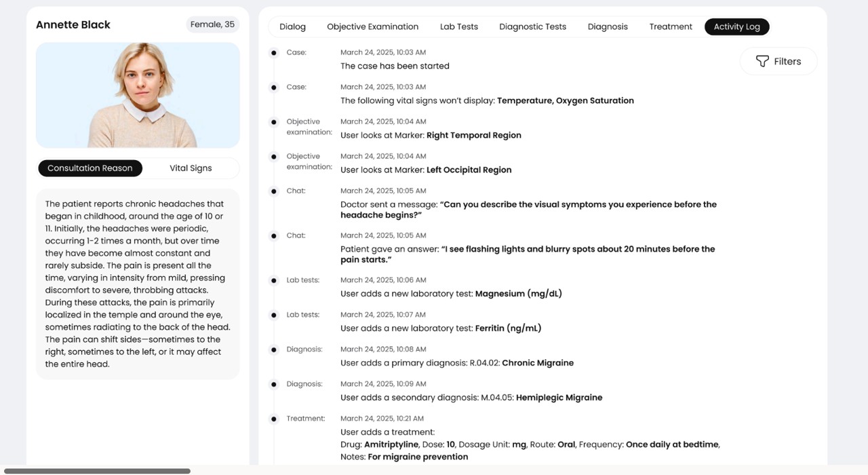
Task: Switch to the Treatment tab
Action: pyautogui.click(x=670, y=26)
